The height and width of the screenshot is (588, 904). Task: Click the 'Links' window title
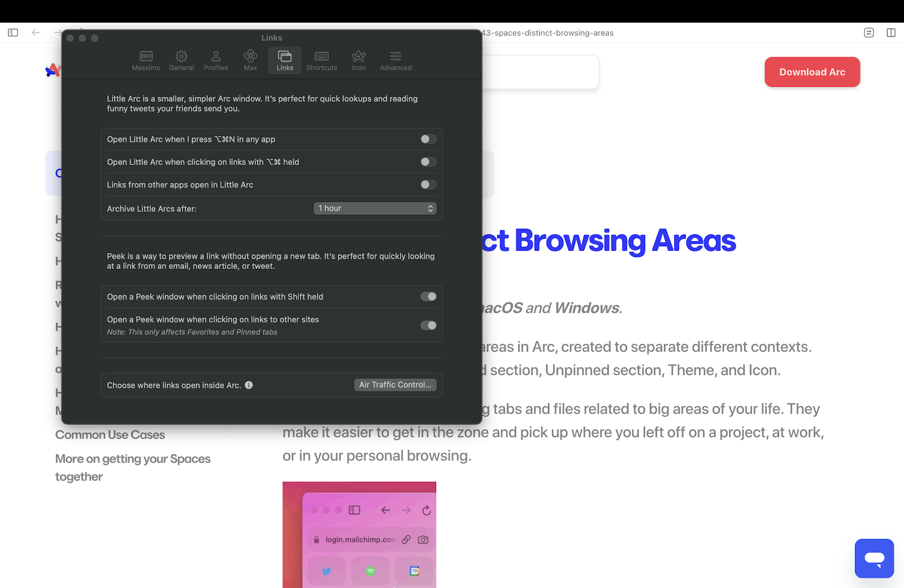pyautogui.click(x=272, y=38)
